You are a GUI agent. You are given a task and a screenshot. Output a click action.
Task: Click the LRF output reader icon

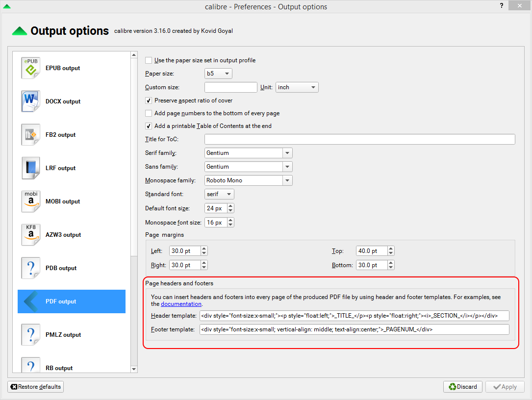coord(31,168)
